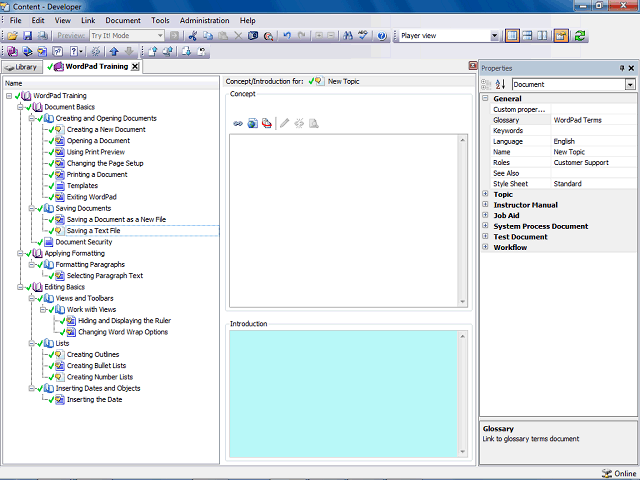Click the create hyperlink chain icon in Concept
Image resolution: width=640 pixels, height=480 pixels.
click(238, 123)
